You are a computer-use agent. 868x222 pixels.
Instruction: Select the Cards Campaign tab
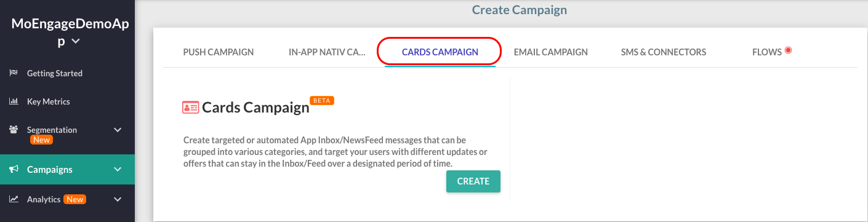tap(440, 52)
